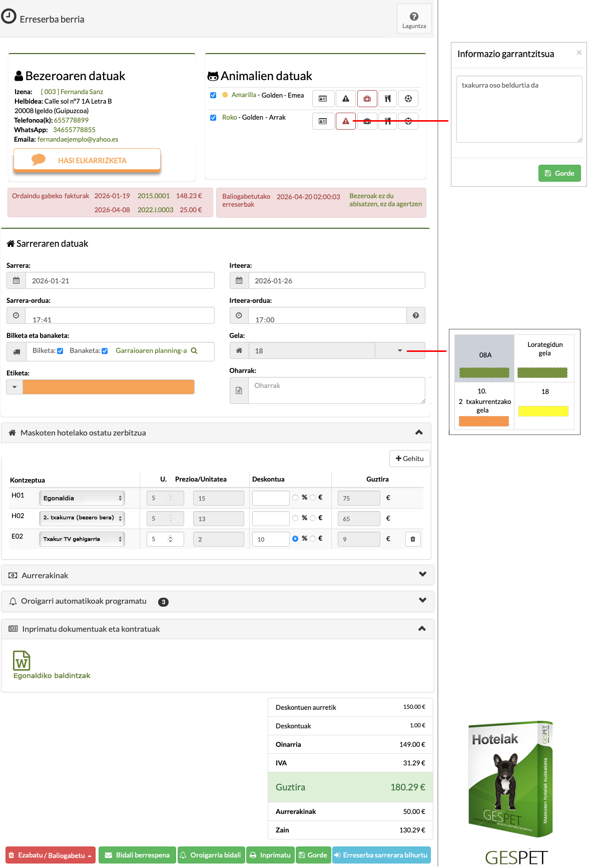Click Amarilla's warning triangle icon
This screenshot has width=593, height=868.
[x=345, y=99]
